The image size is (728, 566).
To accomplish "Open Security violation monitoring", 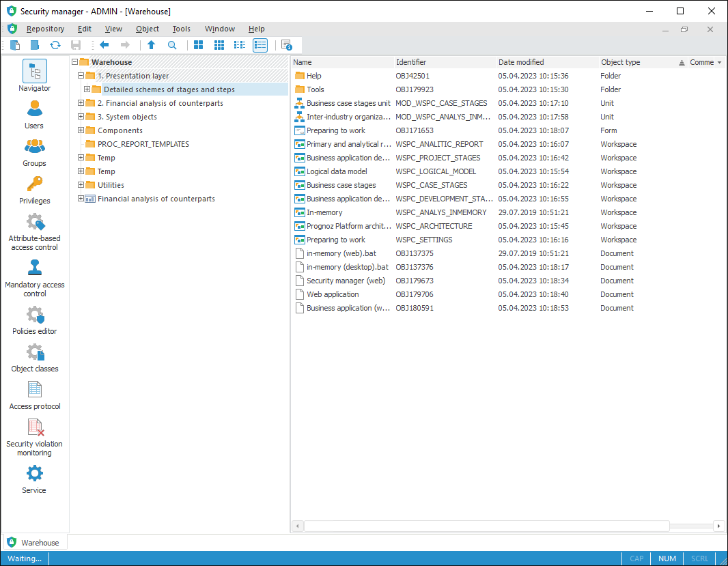I will [x=34, y=438].
